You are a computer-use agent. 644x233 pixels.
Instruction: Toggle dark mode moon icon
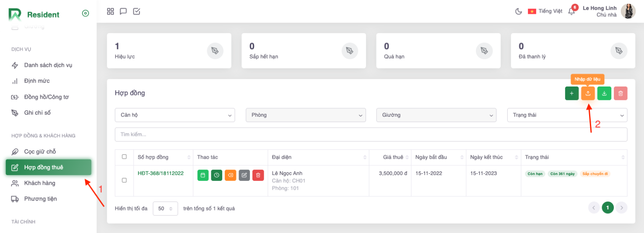(x=519, y=11)
